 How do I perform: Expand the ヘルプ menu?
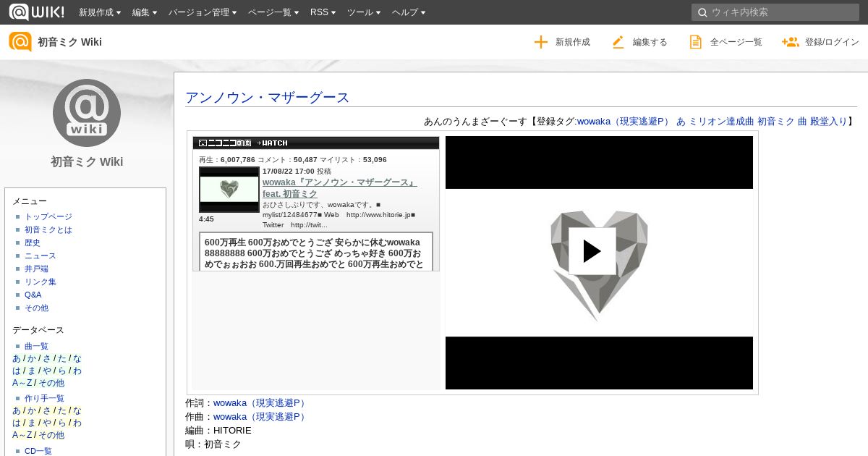click(x=409, y=12)
